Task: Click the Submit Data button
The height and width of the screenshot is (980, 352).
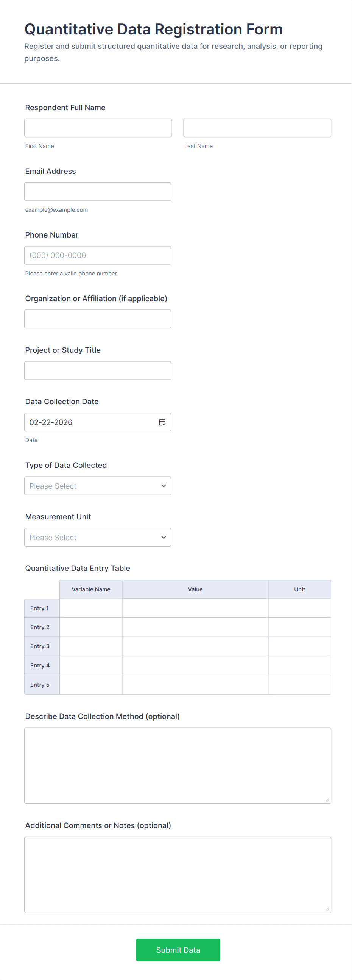Action: tap(178, 950)
